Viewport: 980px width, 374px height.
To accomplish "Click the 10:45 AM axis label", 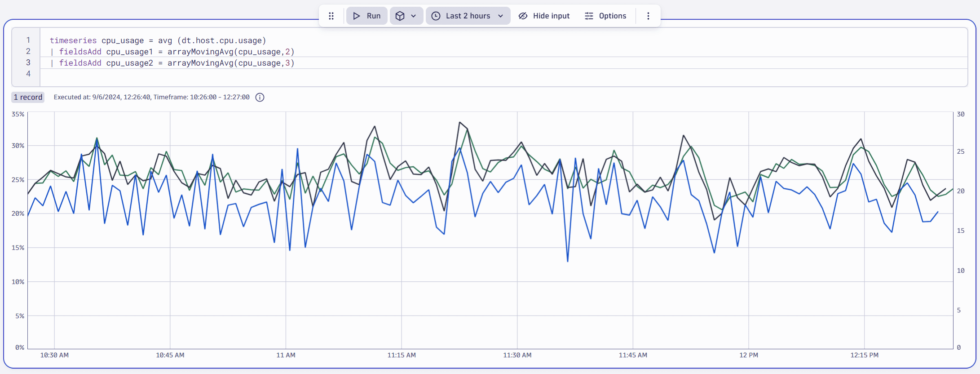I will click(x=170, y=355).
